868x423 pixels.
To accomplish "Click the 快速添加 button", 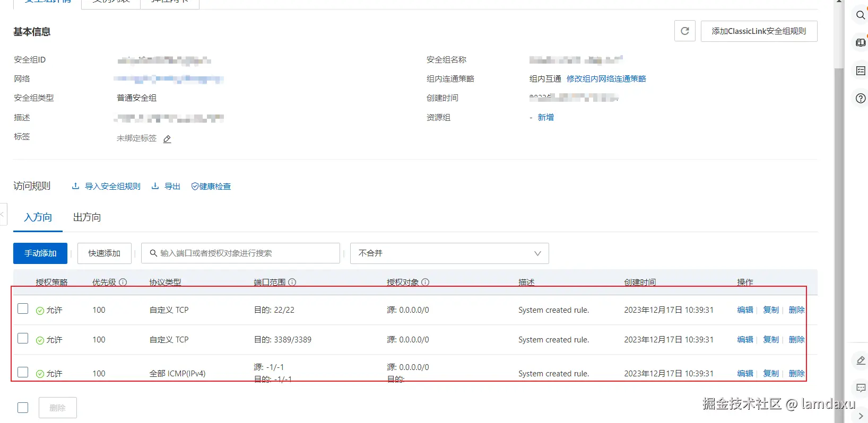I will click(x=105, y=253).
